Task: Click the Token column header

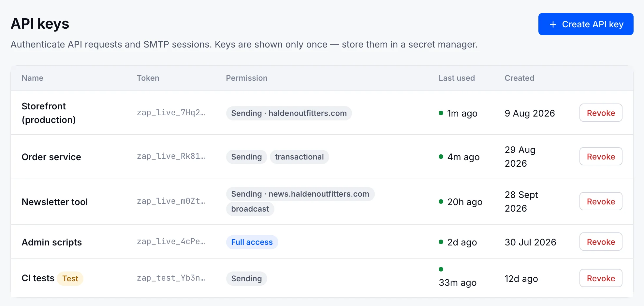Action: pyautogui.click(x=148, y=78)
